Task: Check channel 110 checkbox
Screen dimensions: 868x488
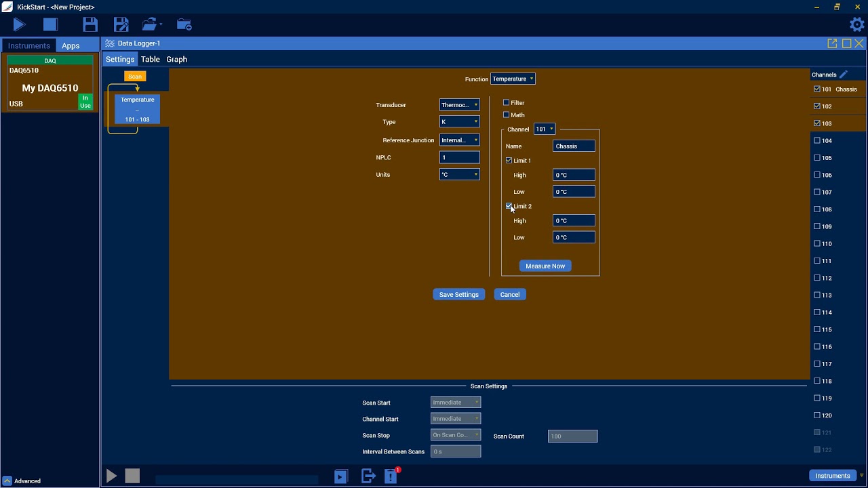Action: pyautogui.click(x=817, y=243)
